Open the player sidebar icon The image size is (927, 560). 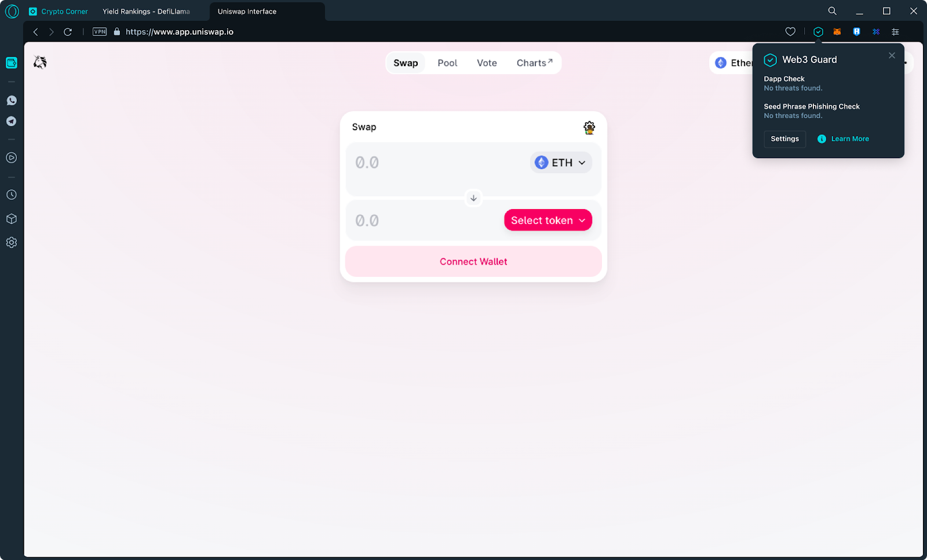coord(12,158)
